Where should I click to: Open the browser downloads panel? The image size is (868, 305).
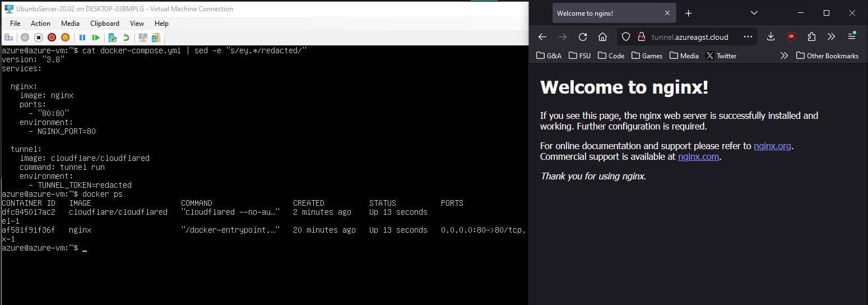[x=771, y=36]
